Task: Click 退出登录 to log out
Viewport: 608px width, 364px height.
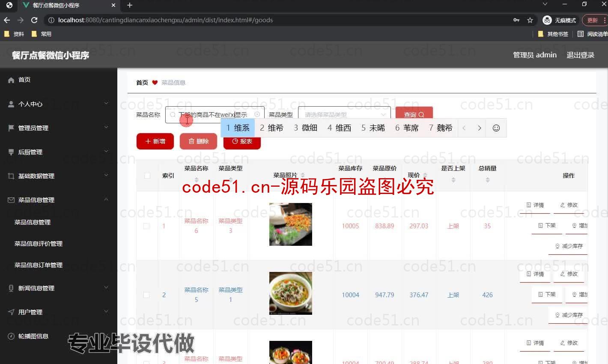Action: coord(581,55)
